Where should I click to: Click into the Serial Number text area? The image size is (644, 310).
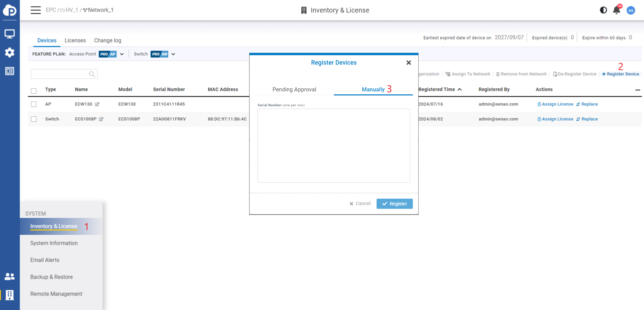pos(333,145)
